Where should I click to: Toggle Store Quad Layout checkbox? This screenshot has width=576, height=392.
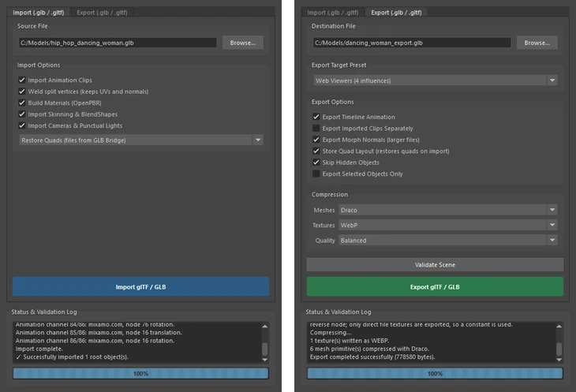coord(316,151)
